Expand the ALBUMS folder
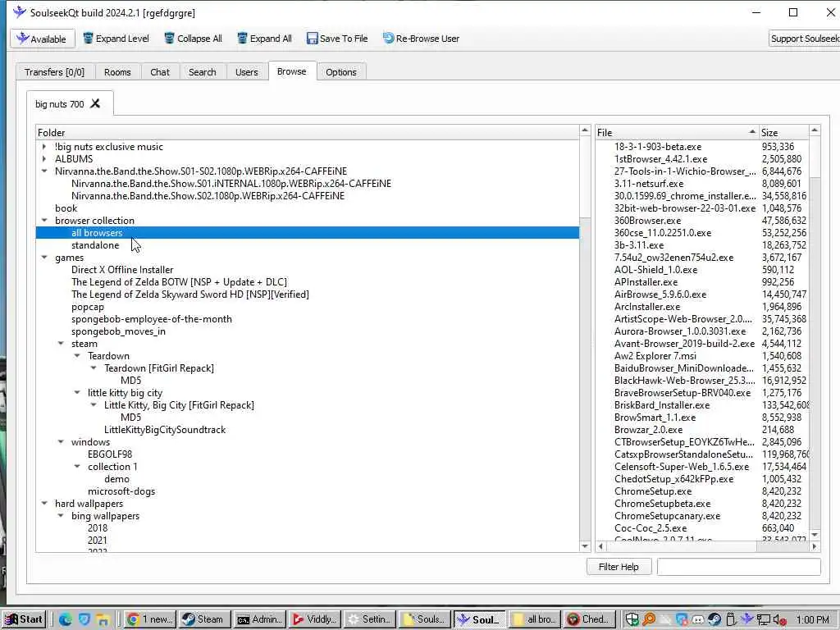This screenshot has width=840, height=630. point(44,158)
